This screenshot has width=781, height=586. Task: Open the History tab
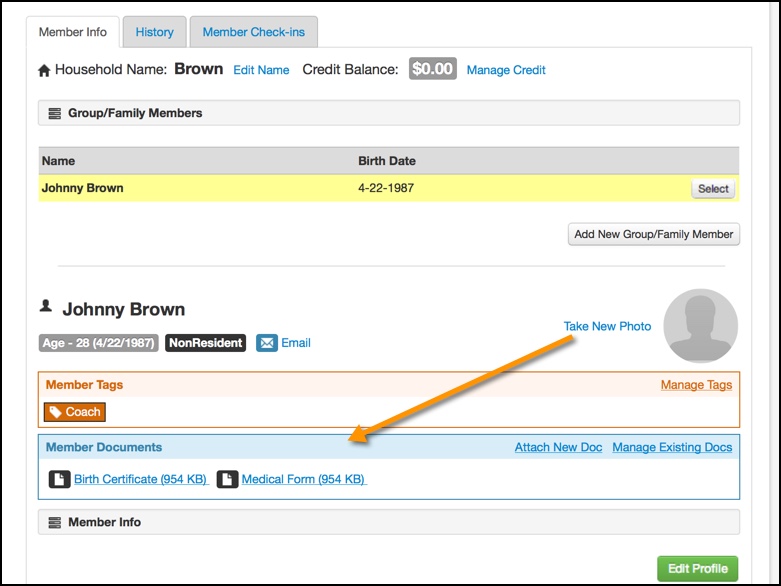154,32
